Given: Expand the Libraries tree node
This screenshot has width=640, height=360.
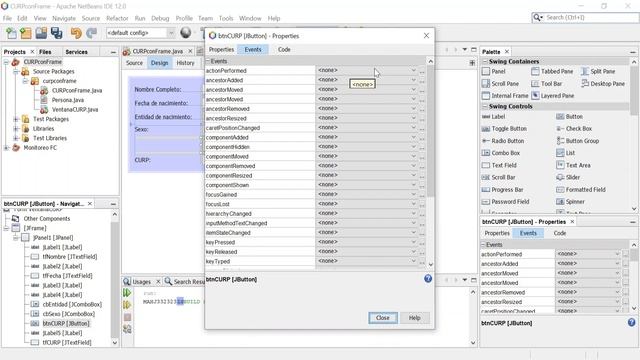Looking at the screenshot, I should point(16,129).
